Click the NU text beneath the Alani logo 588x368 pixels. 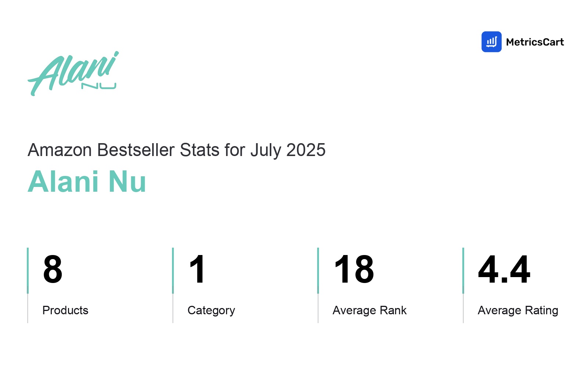[x=99, y=86]
